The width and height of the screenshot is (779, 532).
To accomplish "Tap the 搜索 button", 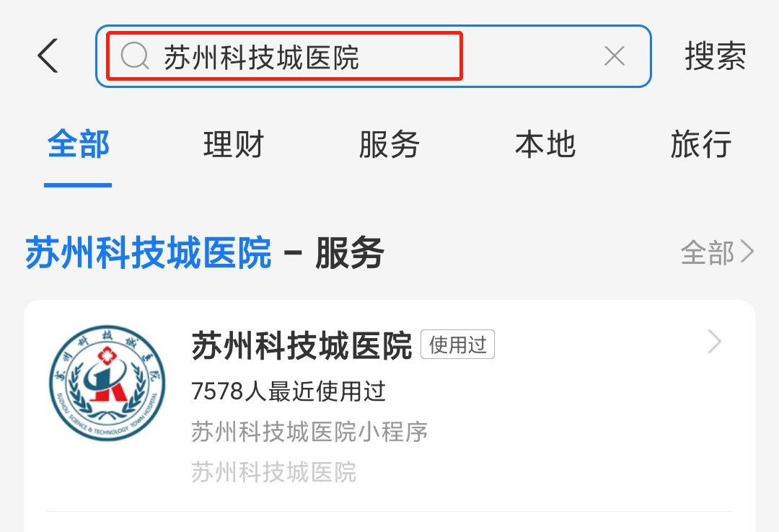I will 715,56.
